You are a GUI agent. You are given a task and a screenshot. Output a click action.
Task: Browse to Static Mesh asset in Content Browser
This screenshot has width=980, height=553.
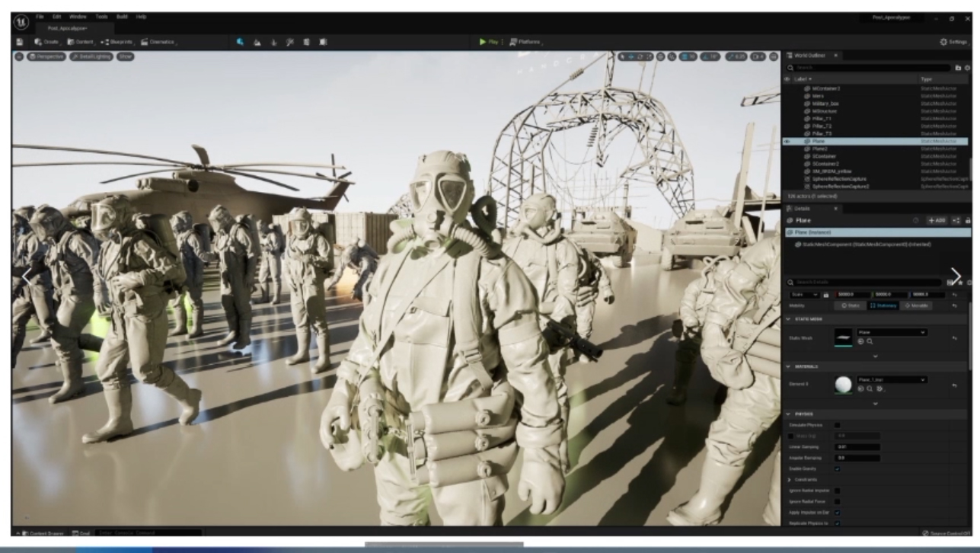coord(860,342)
